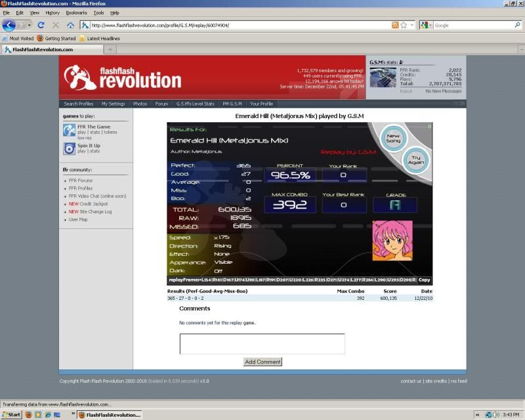Launch the Internet Explorer quick launch icon
The height and width of the screenshot is (420, 525).
(48, 415)
